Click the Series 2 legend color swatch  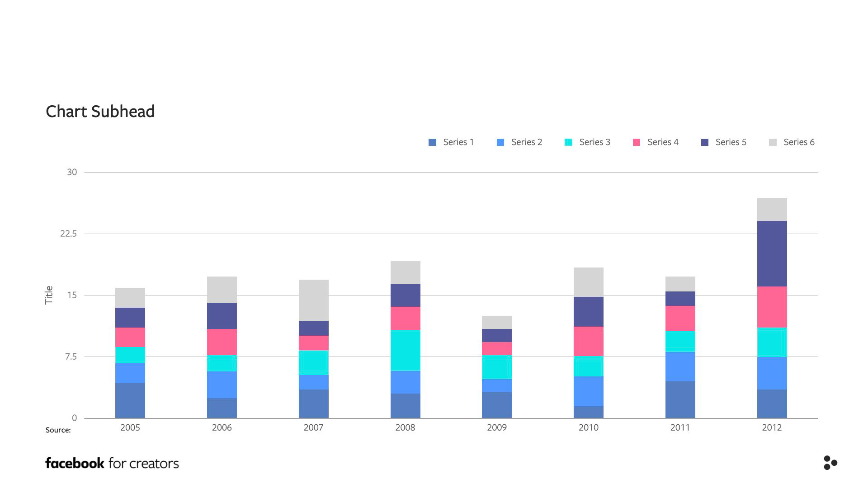[x=500, y=142]
